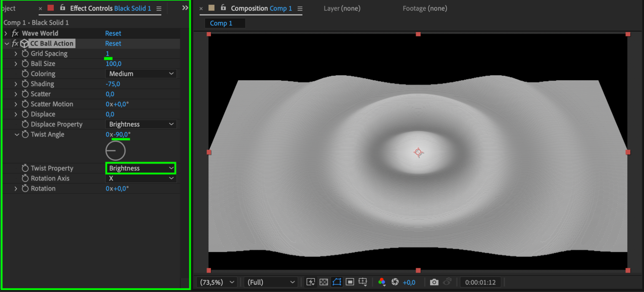The width and height of the screenshot is (644, 292).
Task: Click the Reset Exposure aperture icon
Action: 395,282
